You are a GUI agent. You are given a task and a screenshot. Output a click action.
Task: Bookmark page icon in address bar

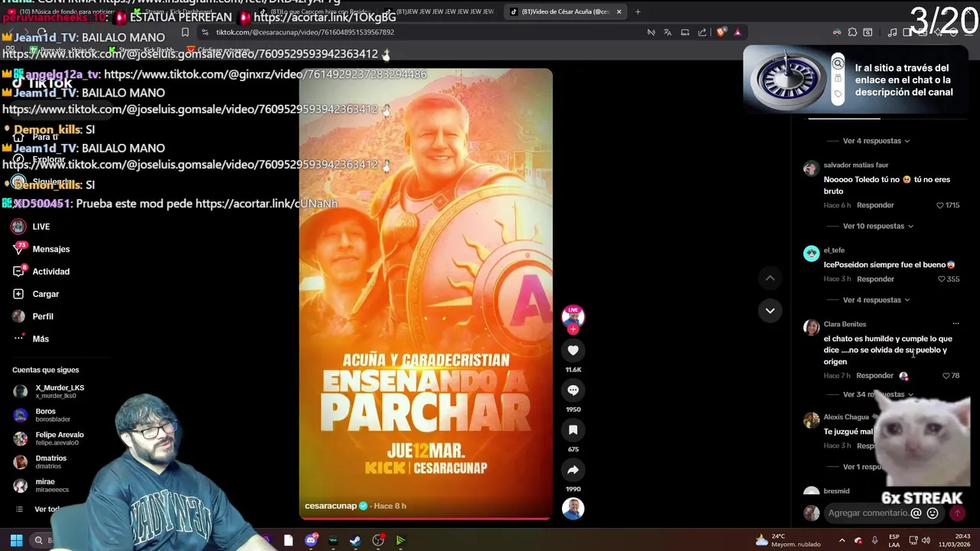coord(185,32)
